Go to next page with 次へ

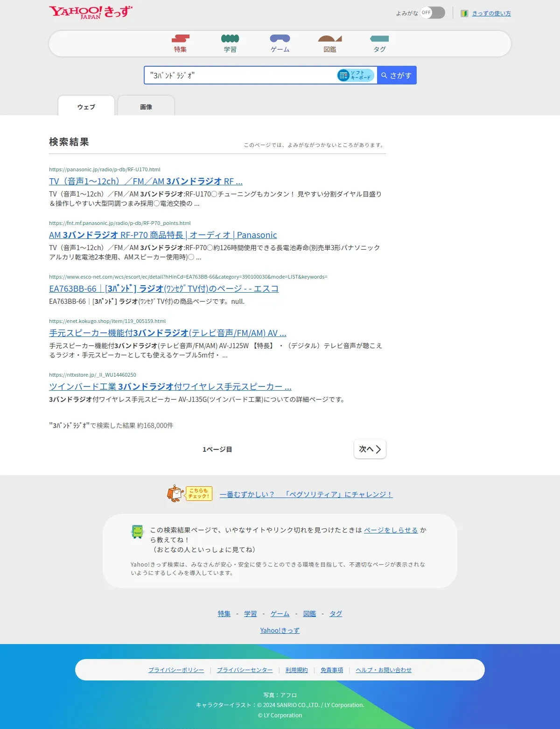[x=370, y=449]
